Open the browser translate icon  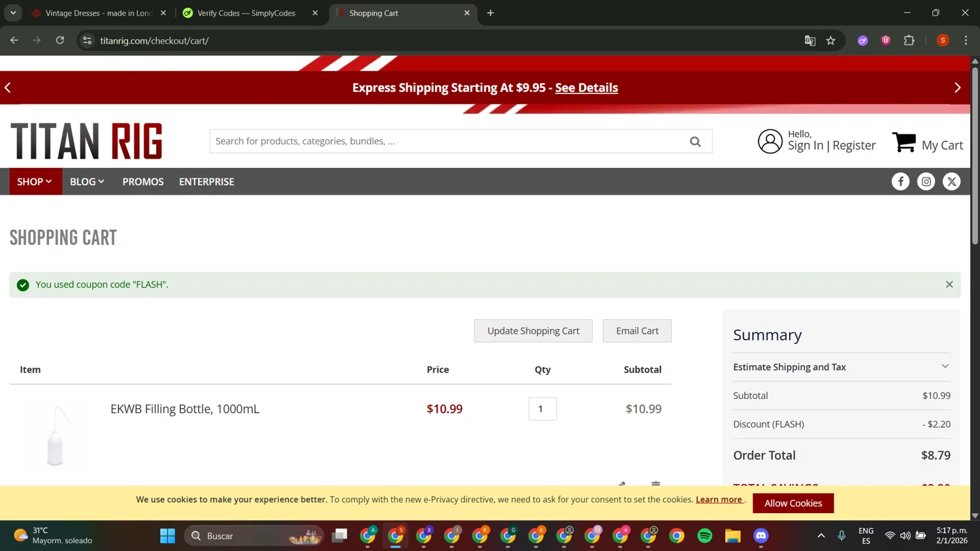click(810, 40)
